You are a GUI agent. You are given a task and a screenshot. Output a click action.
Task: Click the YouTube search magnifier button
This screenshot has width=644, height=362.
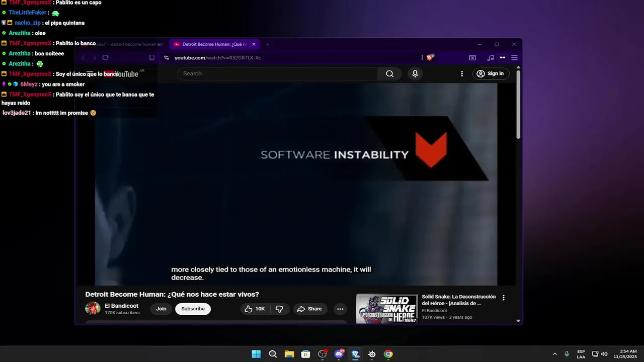pos(389,74)
